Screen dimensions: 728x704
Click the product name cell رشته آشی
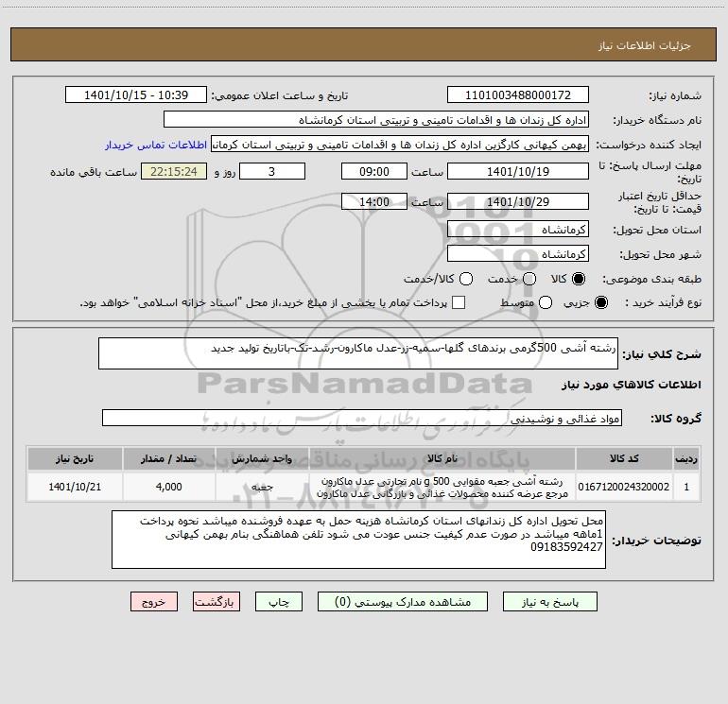point(442,487)
